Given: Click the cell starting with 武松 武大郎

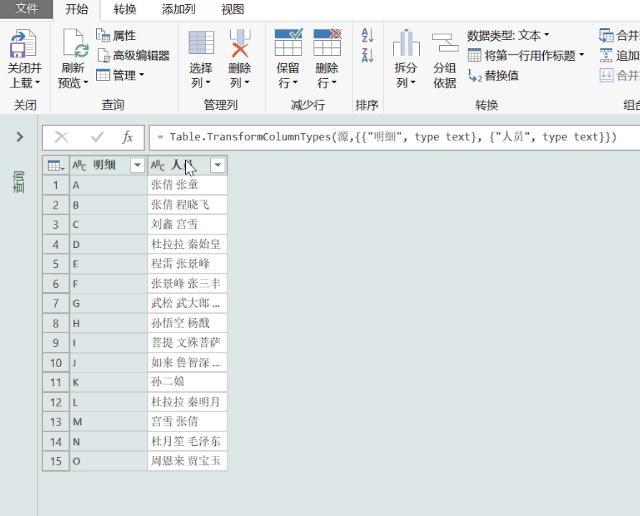Looking at the screenshot, I should tap(187, 304).
